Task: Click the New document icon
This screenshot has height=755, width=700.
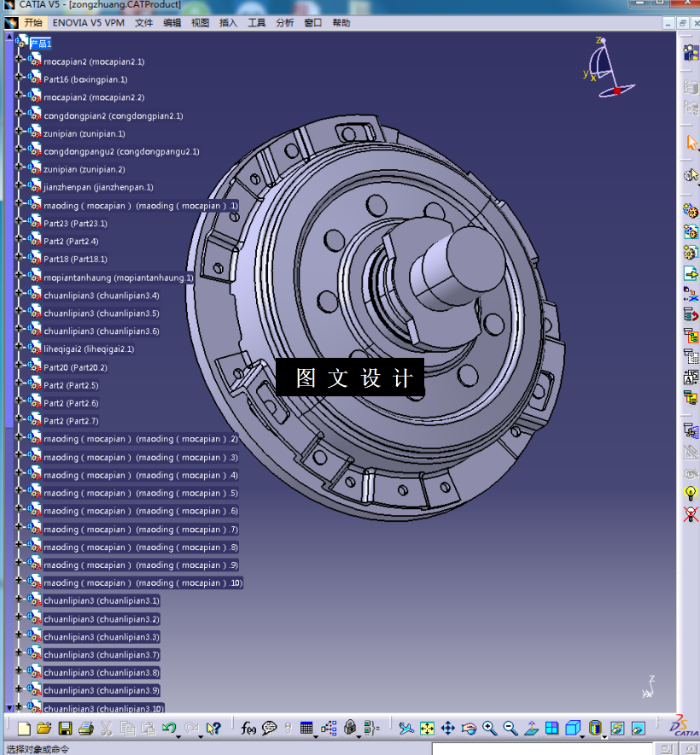Action: click(24, 728)
